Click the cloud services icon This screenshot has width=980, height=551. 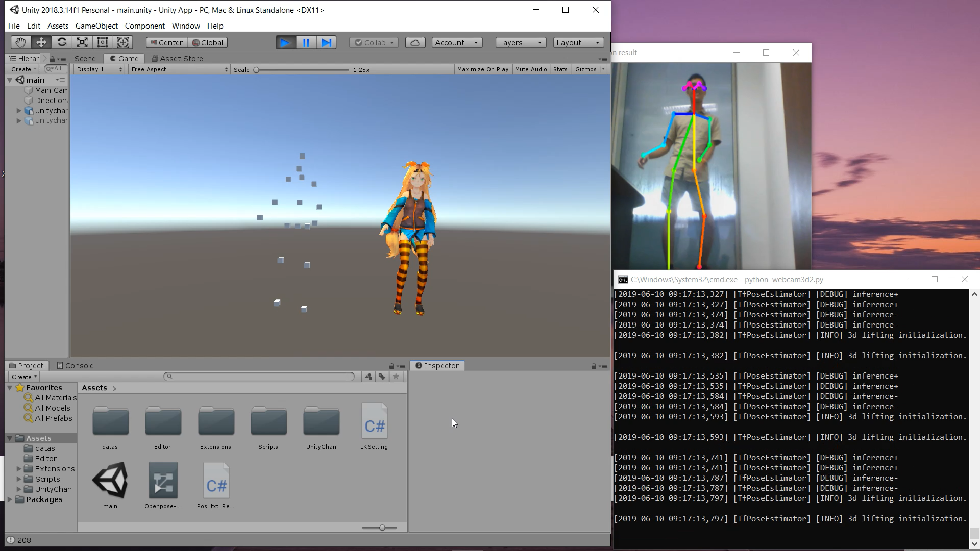tap(415, 43)
